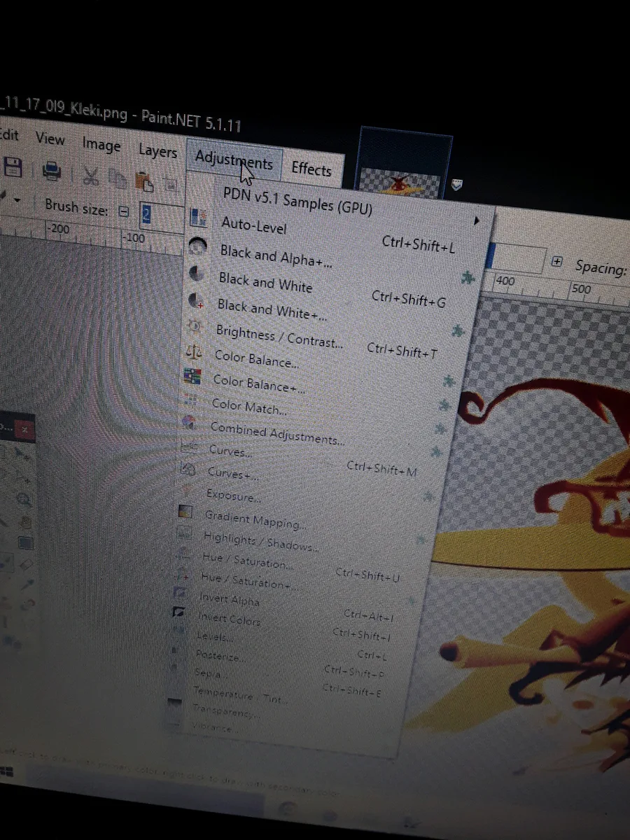The image size is (630, 840).
Task: Select the open image thumbnail tab
Action: (x=404, y=166)
